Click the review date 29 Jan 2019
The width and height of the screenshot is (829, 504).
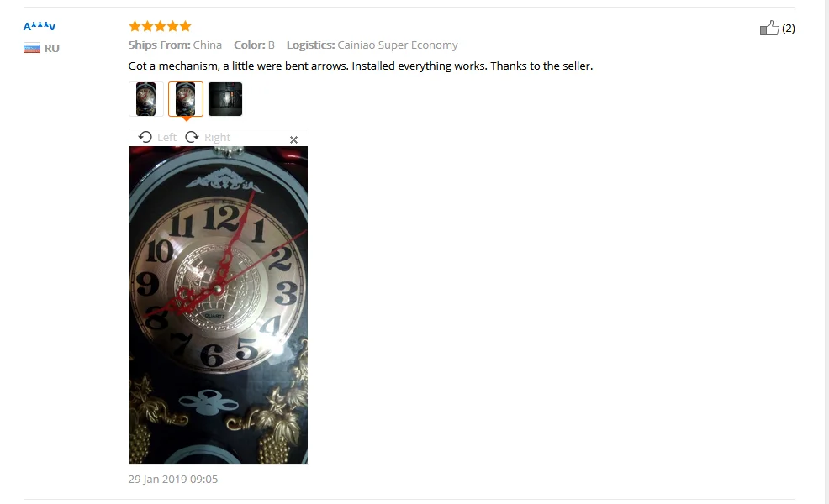[x=173, y=479]
